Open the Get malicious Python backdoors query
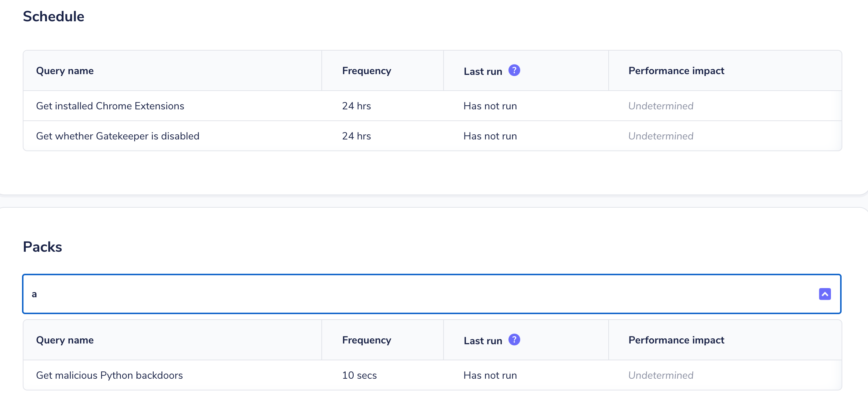Screen dimensions: 868x411 pyautogui.click(x=109, y=375)
